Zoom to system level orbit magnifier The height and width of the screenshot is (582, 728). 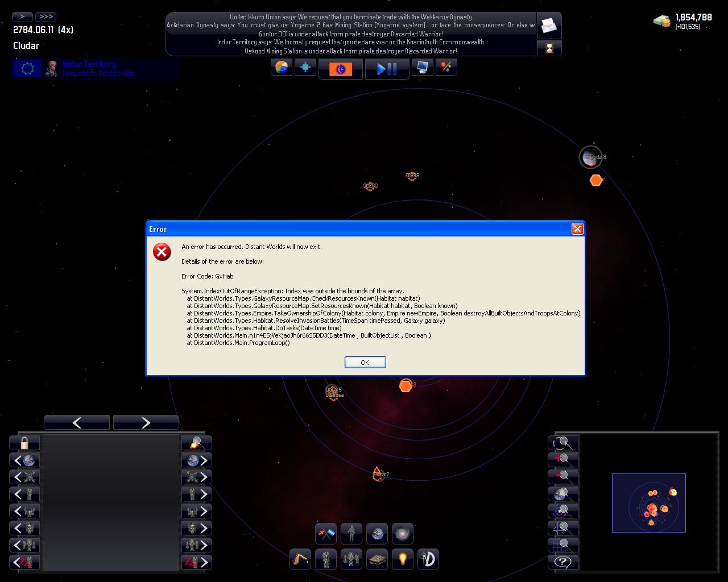(563, 511)
